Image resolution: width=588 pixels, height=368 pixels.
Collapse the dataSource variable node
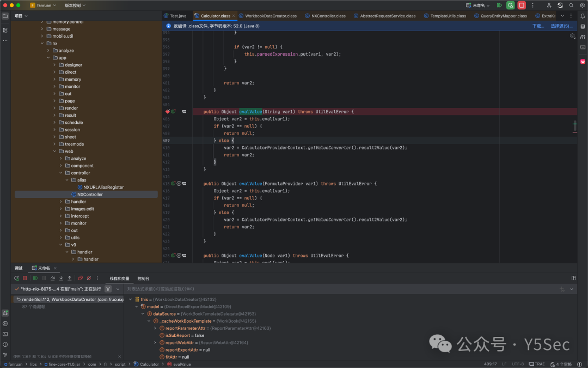tap(143, 314)
